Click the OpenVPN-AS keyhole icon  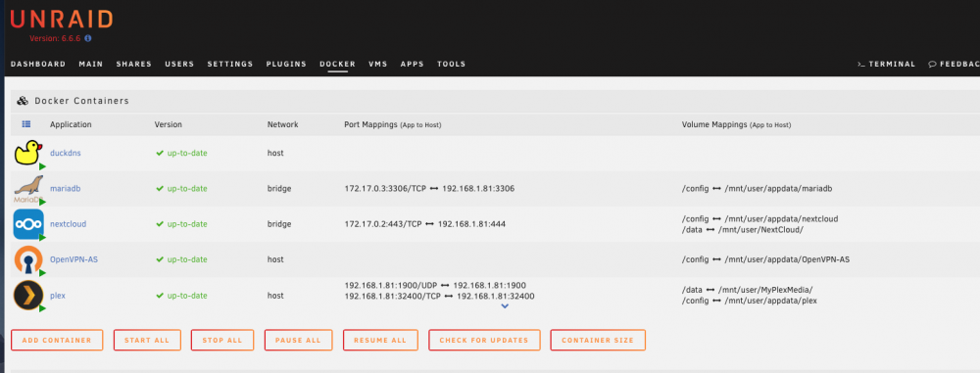[x=28, y=259]
